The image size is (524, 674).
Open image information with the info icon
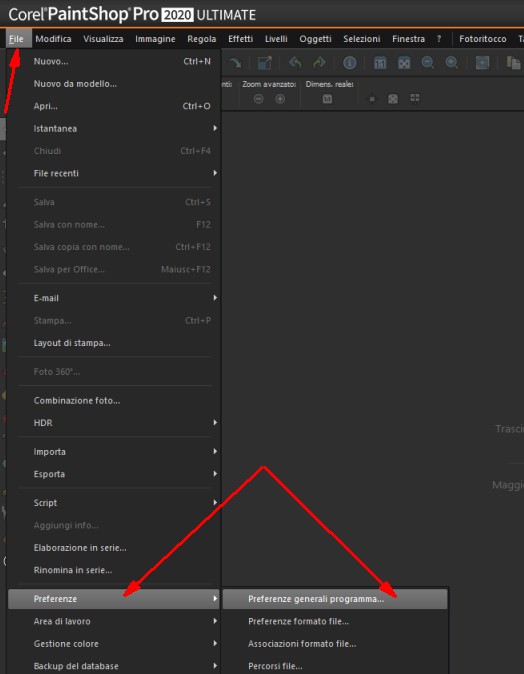(349, 63)
